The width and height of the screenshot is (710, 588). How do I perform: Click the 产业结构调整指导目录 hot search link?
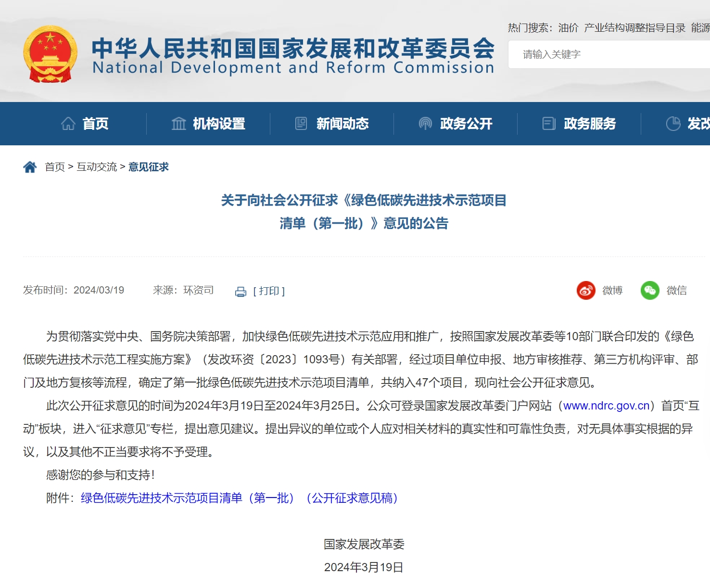(x=634, y=28)
